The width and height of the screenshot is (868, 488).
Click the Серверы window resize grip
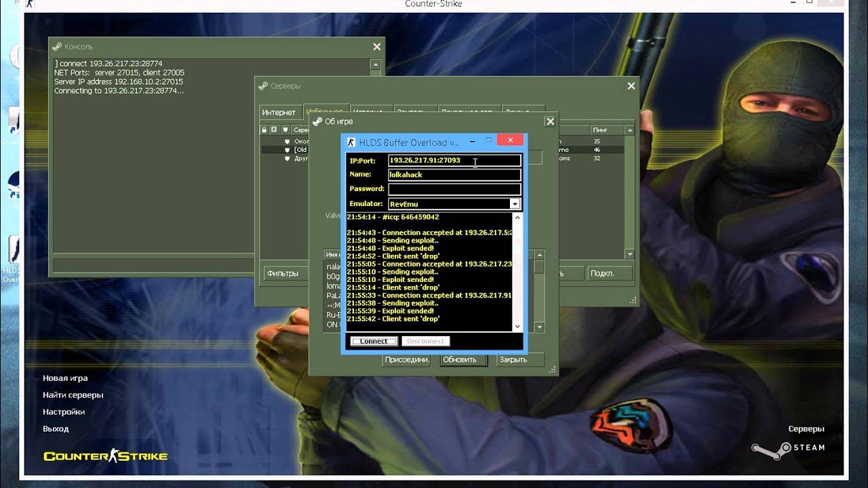(633, 300)
